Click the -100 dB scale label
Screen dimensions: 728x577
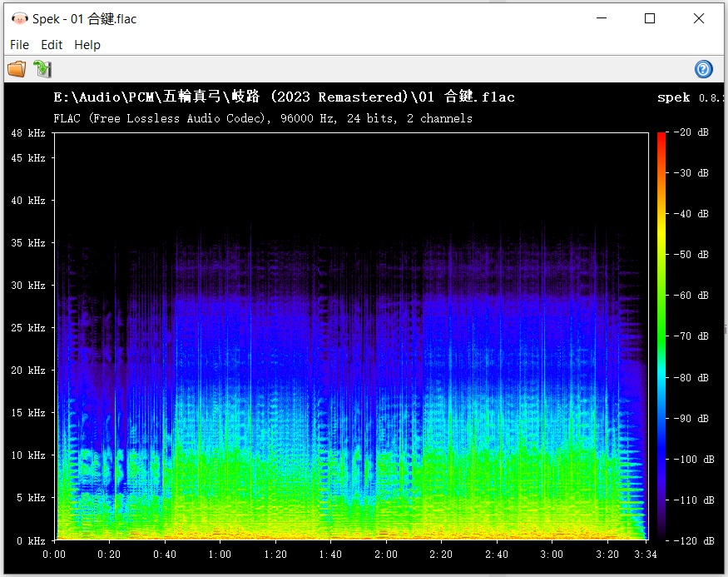coord(694,460)
